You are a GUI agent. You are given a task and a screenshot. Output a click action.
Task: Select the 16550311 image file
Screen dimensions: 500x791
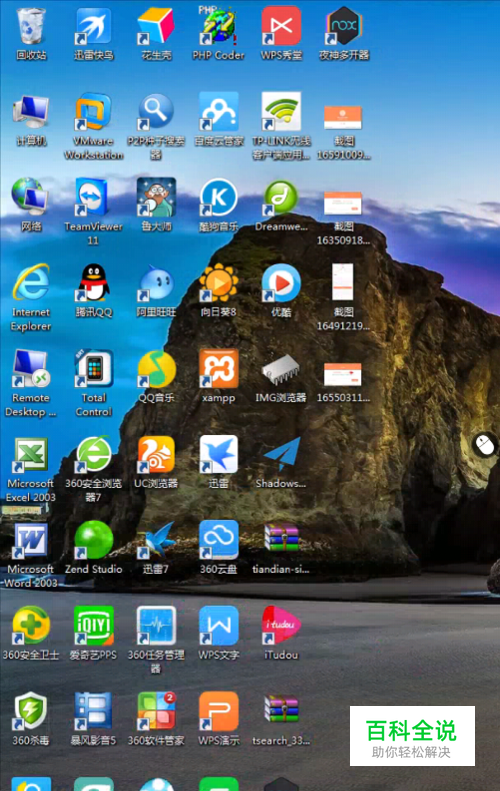[343, 374]
